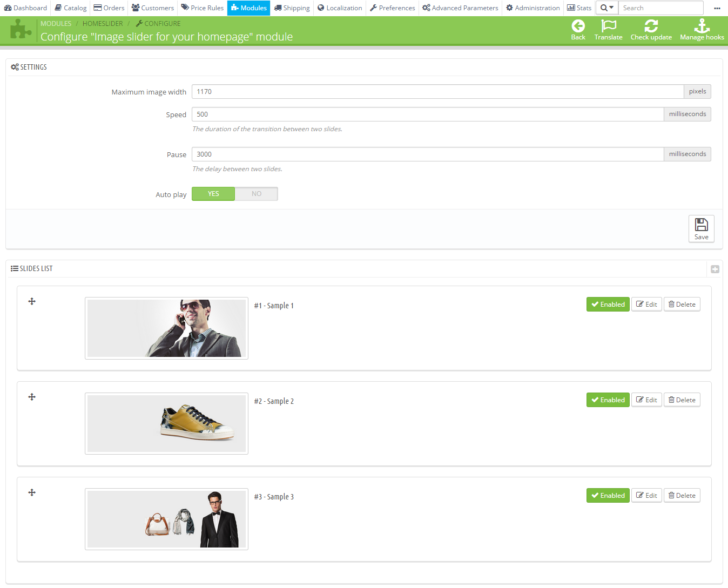The height and width of the screenshot is (588, 728).
Task: Open the Administration menu
Action: tap(533, 8)
